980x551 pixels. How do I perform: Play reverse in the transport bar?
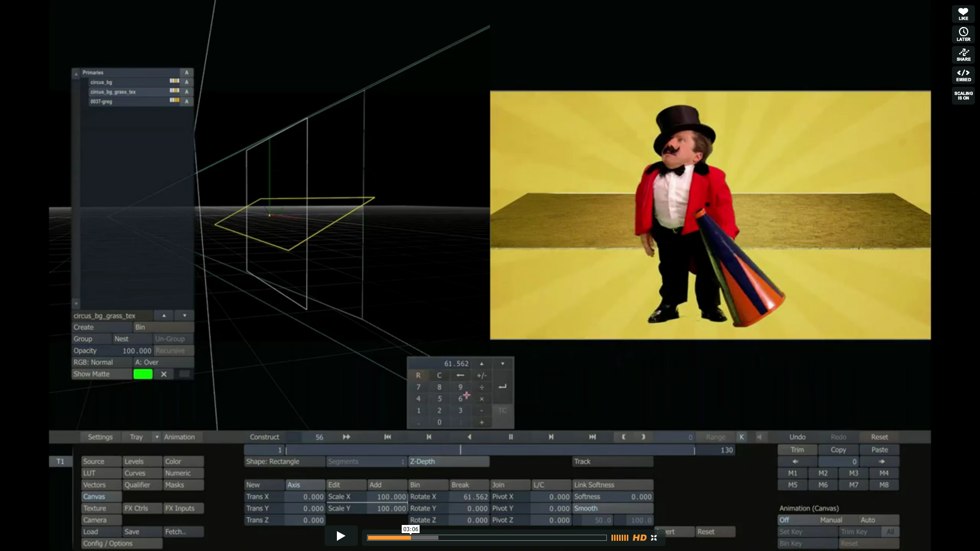coord(470,437)
